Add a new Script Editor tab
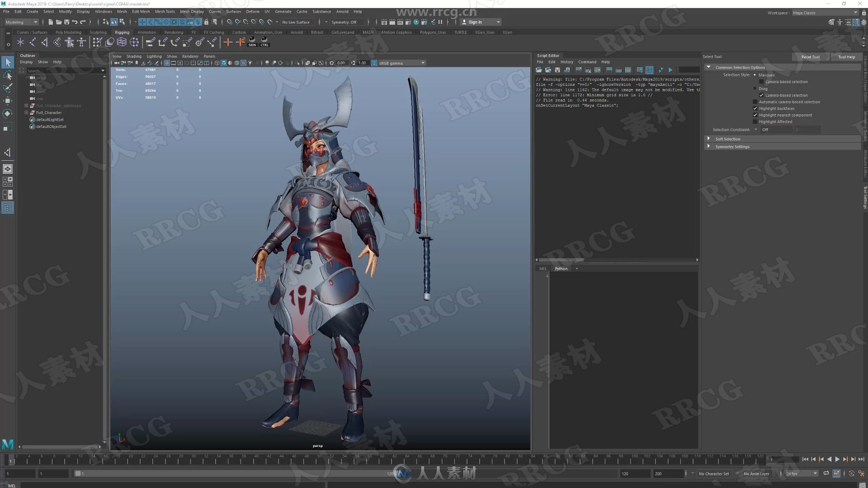The width and height of the screenshot is (868, 488). [x=577, y=268]
